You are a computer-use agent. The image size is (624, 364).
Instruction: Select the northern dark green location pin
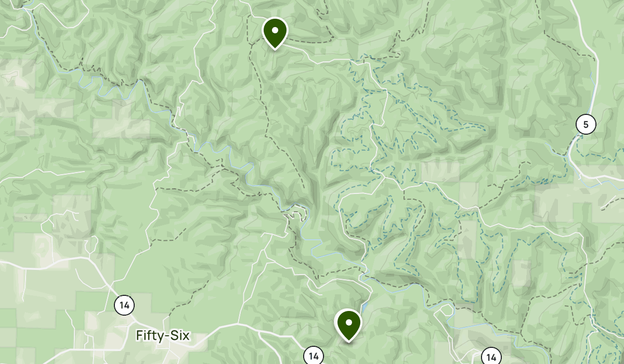point(275,33)
